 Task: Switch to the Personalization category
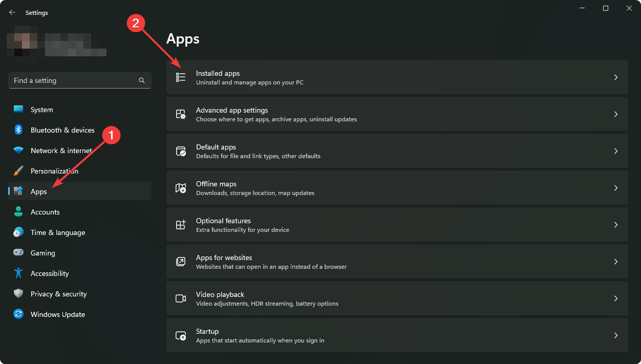click(x=54, y=171)
